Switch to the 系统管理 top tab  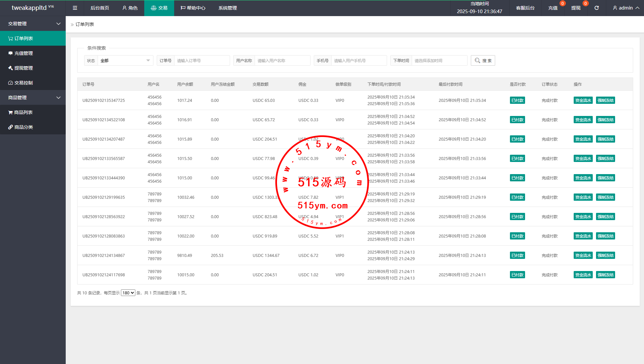[x=227, y=8]
